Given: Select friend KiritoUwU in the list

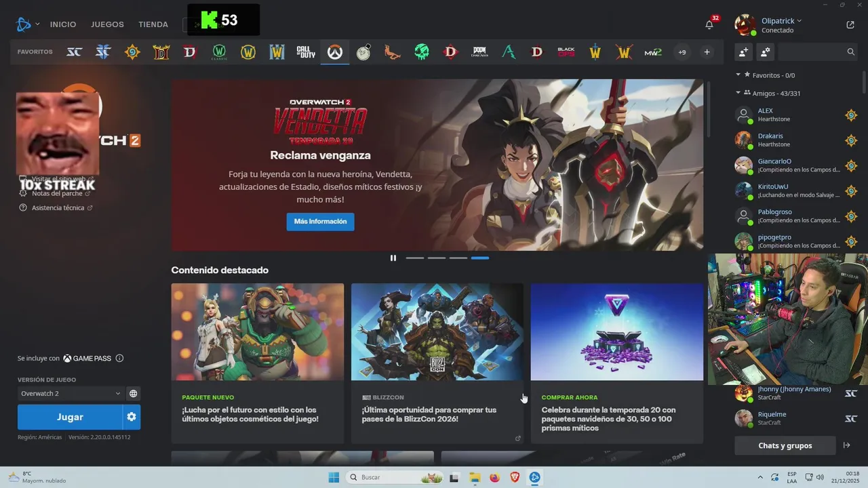Looking at the screenshot, I should [x=797, y=190].
